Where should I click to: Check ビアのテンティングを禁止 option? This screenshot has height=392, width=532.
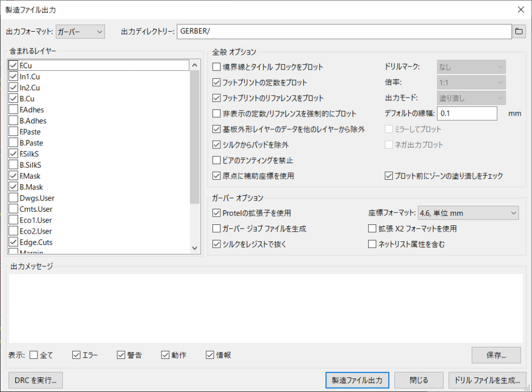217,160
